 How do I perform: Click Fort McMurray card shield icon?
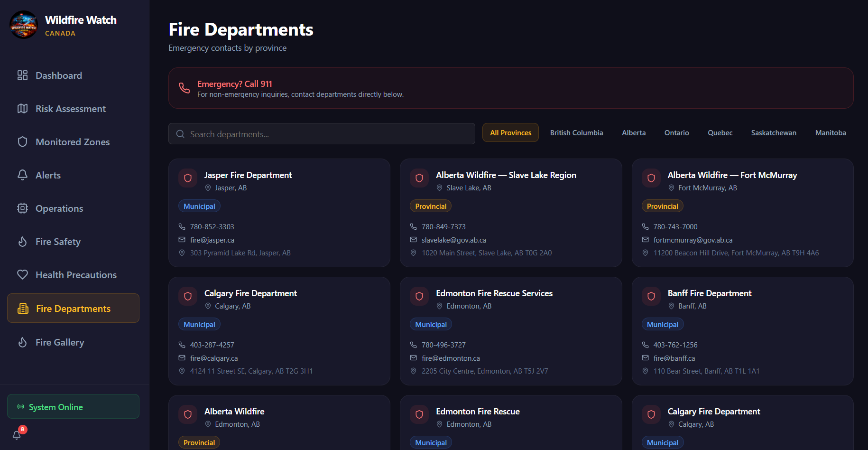pos(651,178)
